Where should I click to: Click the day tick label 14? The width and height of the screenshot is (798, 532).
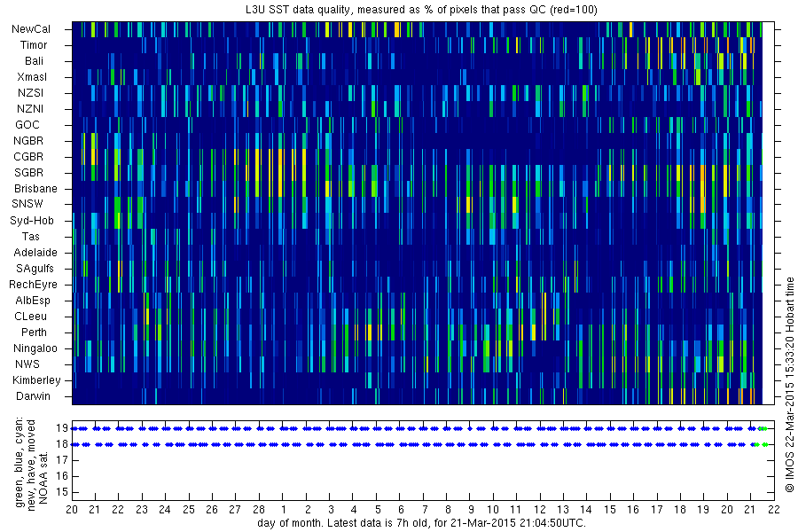click(x=586, y=510)
